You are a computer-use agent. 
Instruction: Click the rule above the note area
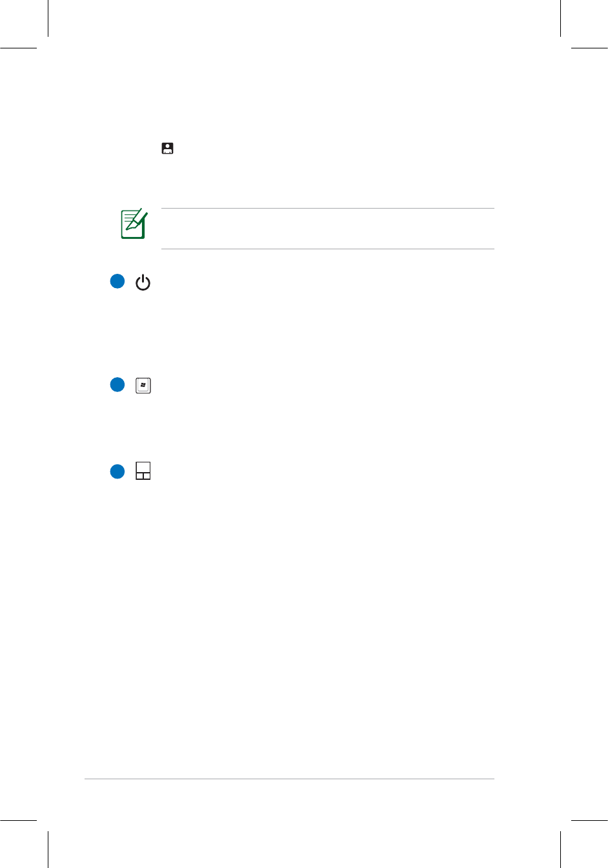click(327, 209)
